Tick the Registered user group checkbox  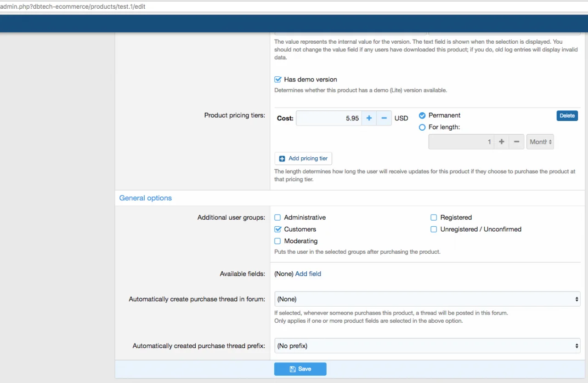pyautogui.click(x=434, y=217)
